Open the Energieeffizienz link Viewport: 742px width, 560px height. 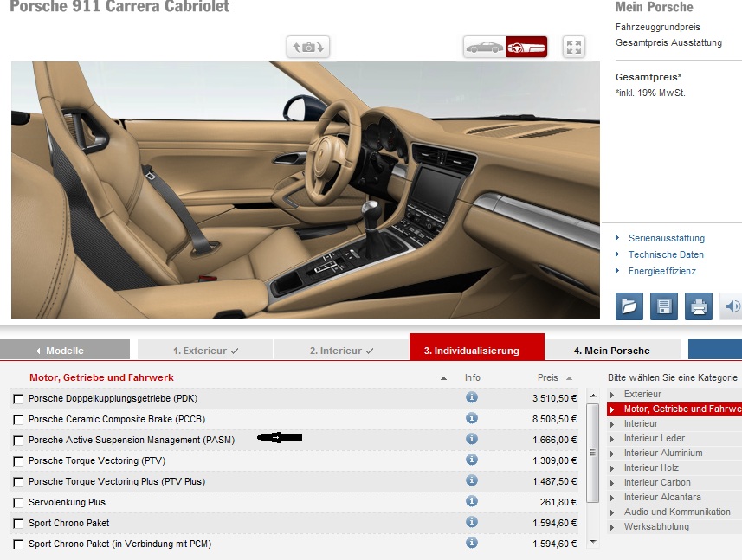pyautogui.click(x=662, y=271)
